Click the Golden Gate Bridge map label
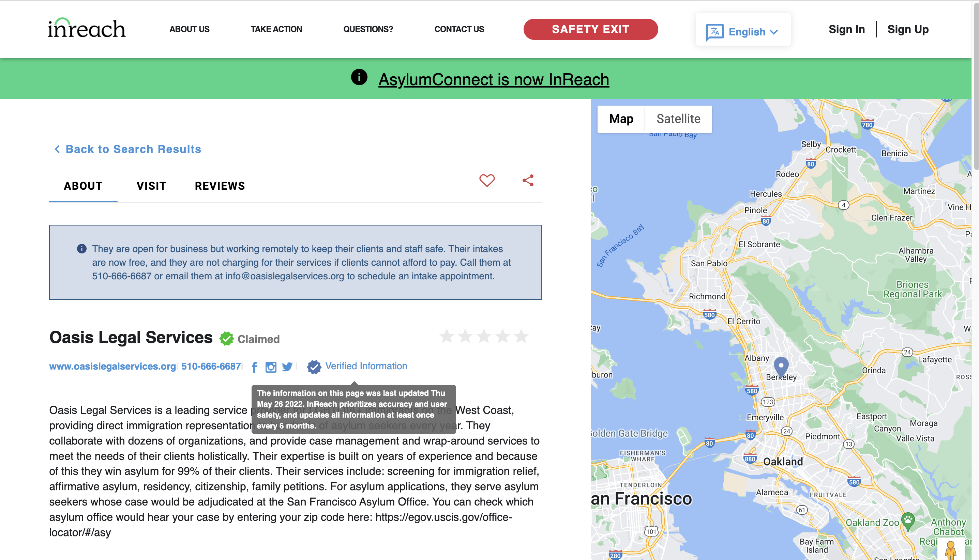Image resolution: width=979 pixels, height=560 pixels. point(630,433)
